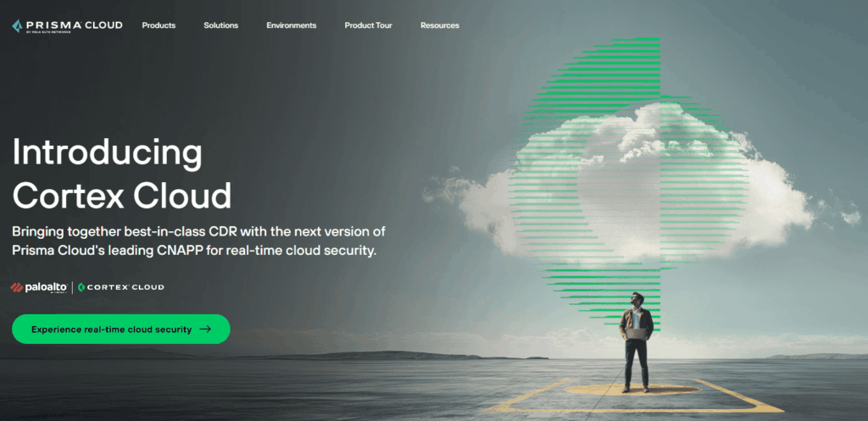
Task: Click the Cortex Cloud logo
Action: point(120,287)
